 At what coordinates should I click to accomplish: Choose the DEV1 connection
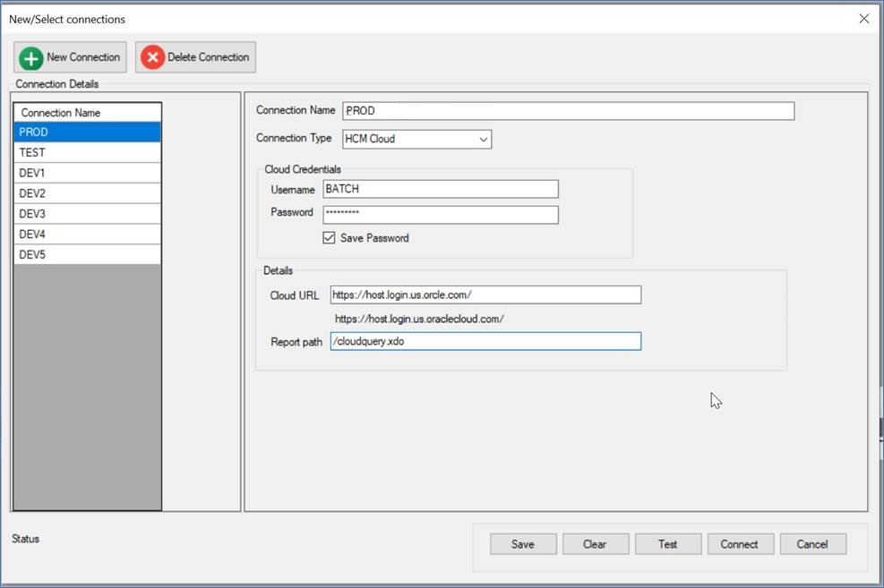tap(87, 173)
